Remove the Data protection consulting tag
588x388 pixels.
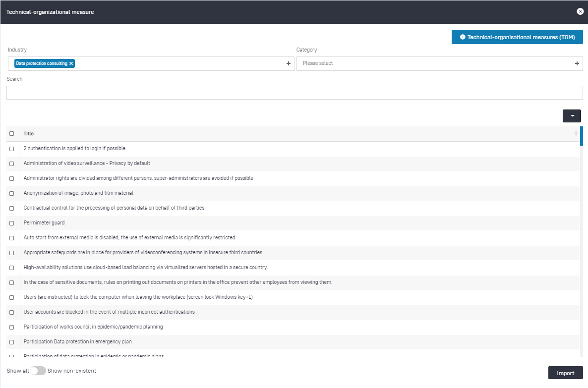tap(71, 63)
